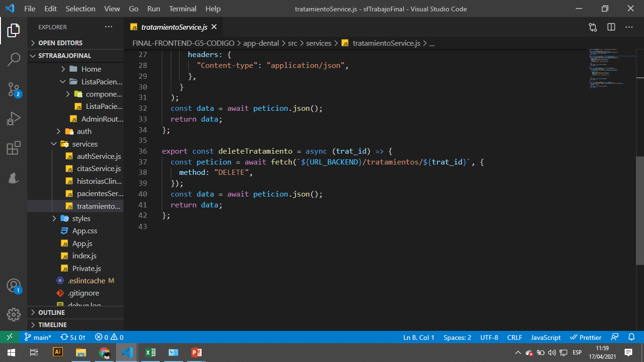Screen dimensions: 644x362
Task: Open the File menu
Action: (x=30, y=8)
